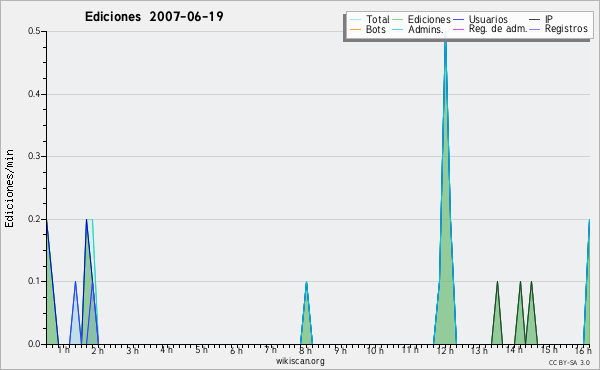Click the 0.1 y-axis value
The image size is (600, 370).
[34, 281]
